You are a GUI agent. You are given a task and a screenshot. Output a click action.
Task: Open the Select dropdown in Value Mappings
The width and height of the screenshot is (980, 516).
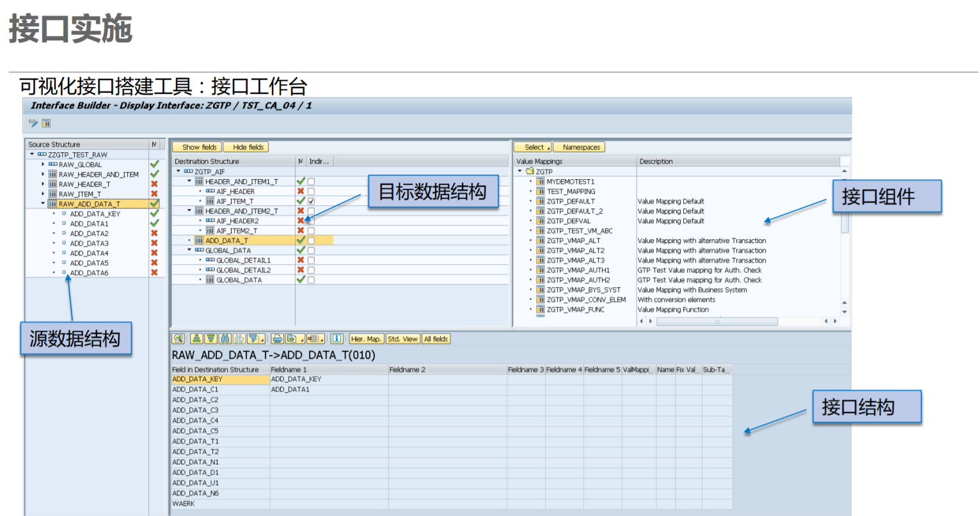pos(532,146)
